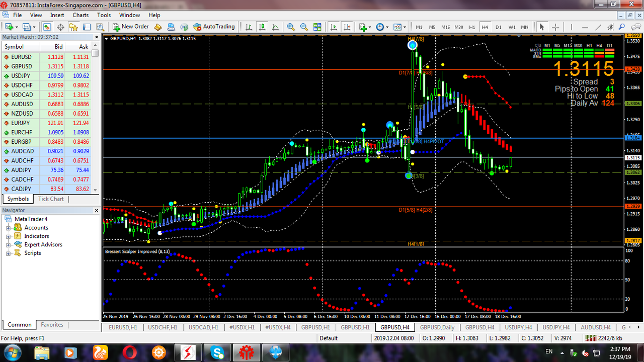Open Opera browser from taskbar
This screenshot has width=644, height=362.
click(130, 353)
